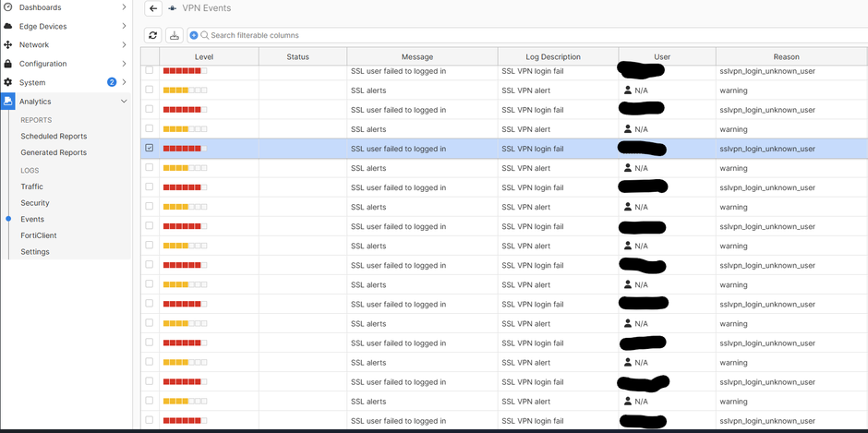Open FortiClient logs
Screen dimensions: 868x433
[x=39, y=235]
